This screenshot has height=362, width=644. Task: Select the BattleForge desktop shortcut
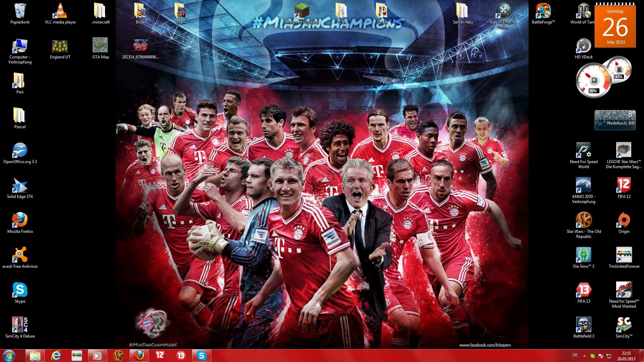point(543,11)
